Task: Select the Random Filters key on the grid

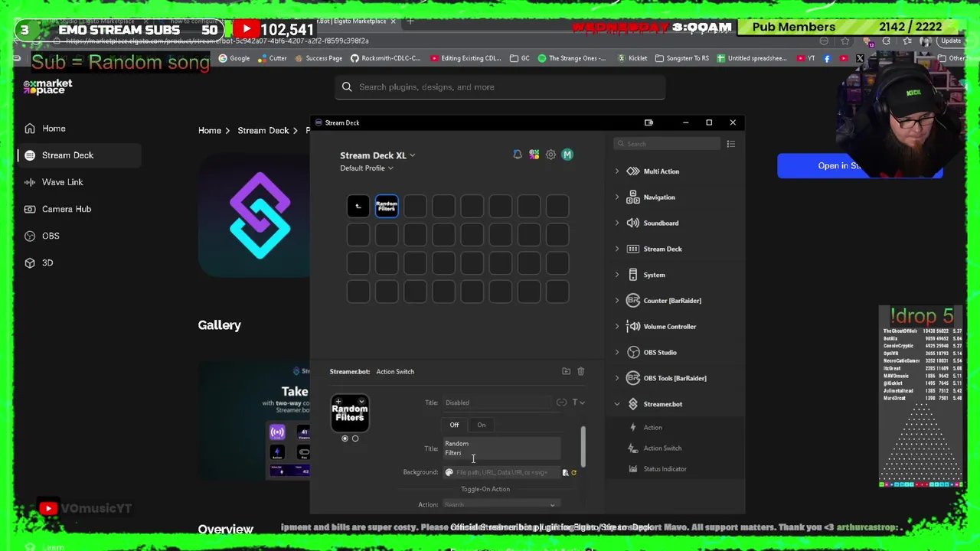Action: [387, 206]
